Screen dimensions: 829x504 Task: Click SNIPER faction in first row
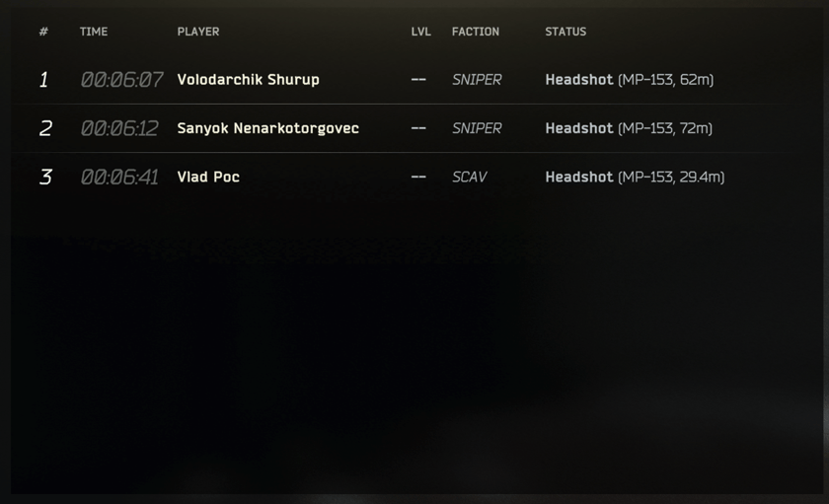(477, 80)
